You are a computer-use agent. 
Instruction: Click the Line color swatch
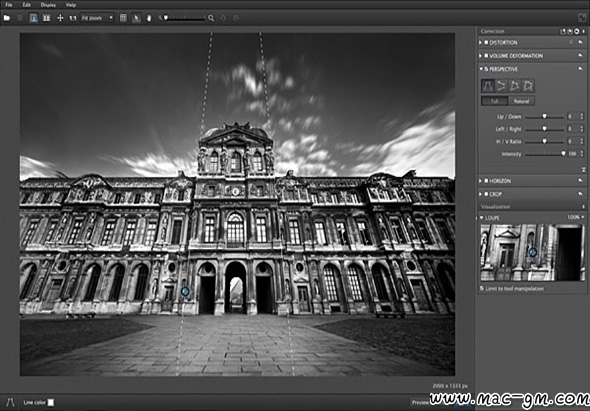[x=50, y=403]
